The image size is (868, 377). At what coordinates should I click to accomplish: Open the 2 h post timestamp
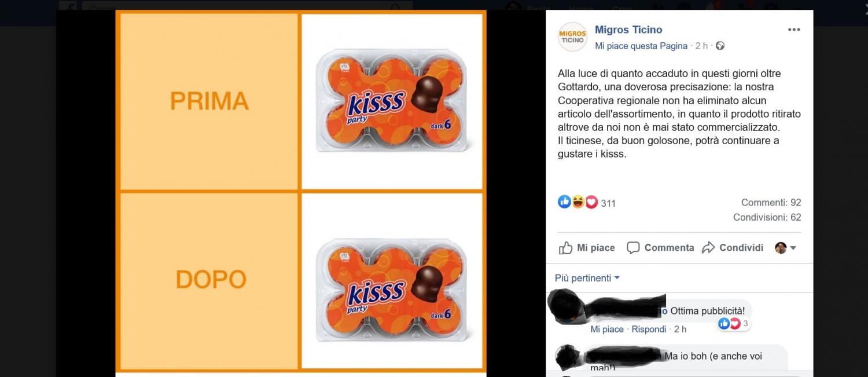coord(701,46)
